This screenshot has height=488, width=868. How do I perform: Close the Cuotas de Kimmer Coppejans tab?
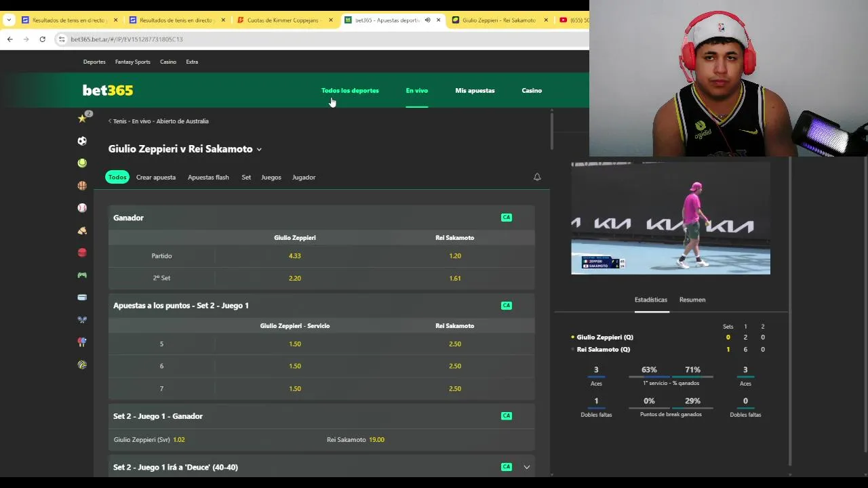(x=331, y=20)
